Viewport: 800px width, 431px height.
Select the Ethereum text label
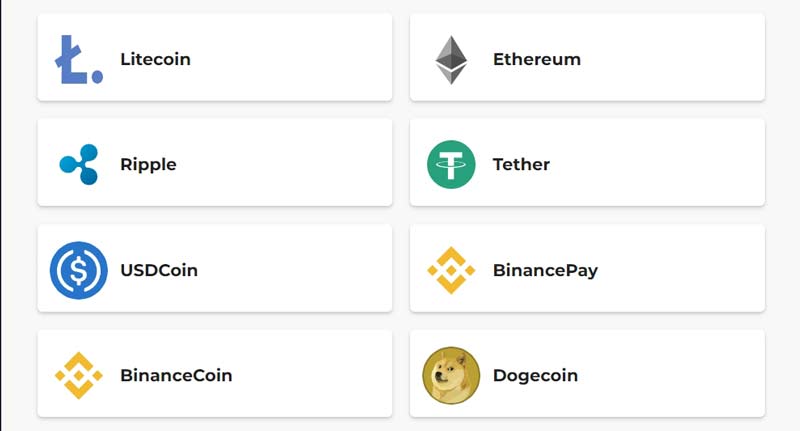536,59
